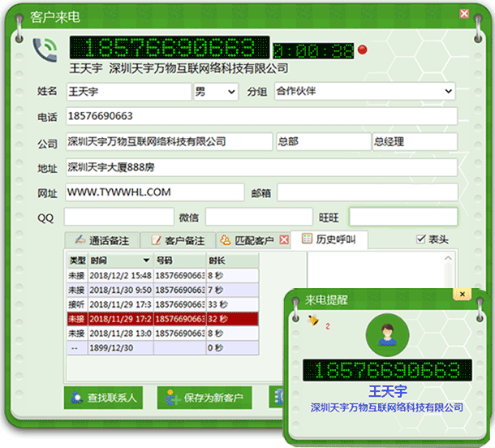Click the 保存为新客户 button
The image size is (495, 448).
click(x=205, y=398)
